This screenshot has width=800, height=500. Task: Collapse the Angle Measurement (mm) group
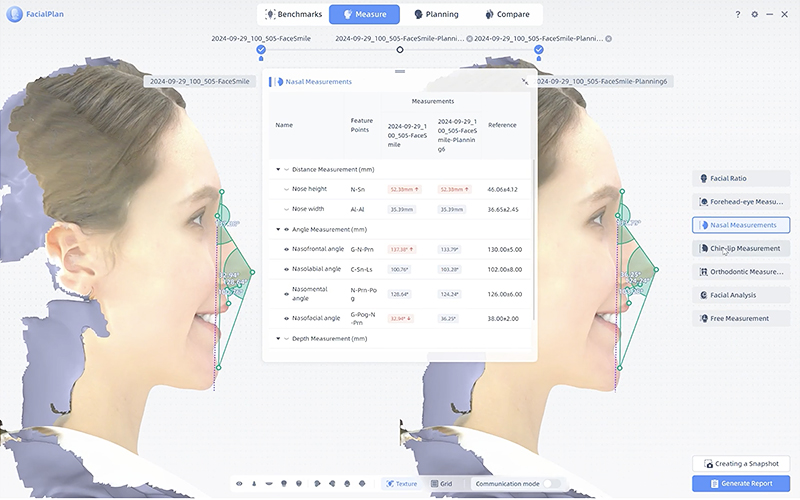click(x=278, y=229)
